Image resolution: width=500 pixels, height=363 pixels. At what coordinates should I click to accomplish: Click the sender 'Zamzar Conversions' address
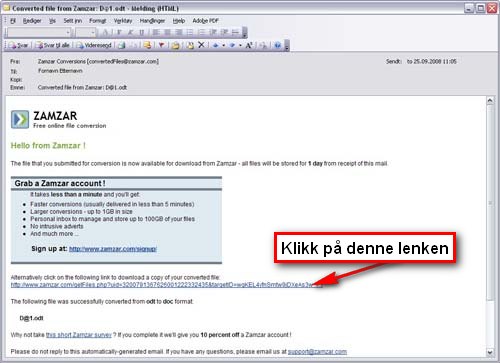98,61
